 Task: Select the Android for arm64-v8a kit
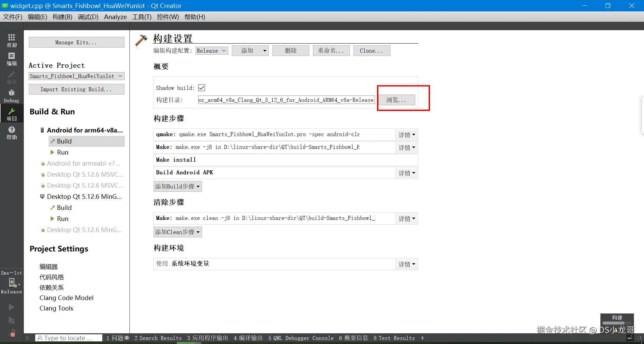82,130
